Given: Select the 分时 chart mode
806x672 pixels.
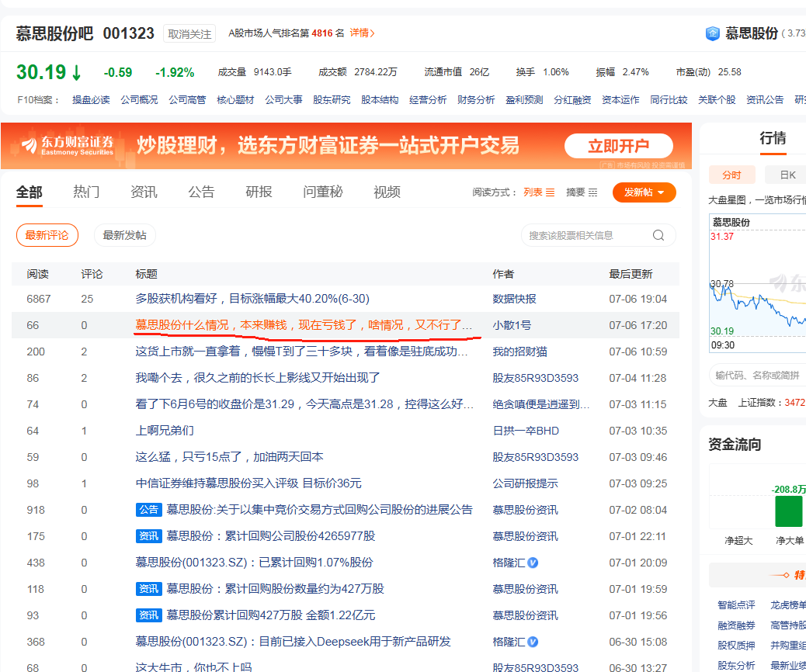Looking at the screenshot, I should (731, 175).
